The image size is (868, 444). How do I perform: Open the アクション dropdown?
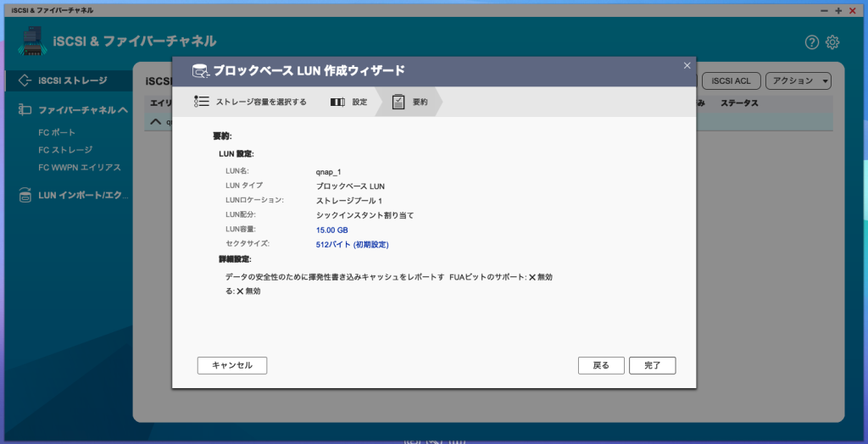pyautogui.click(x=798, y=80)
